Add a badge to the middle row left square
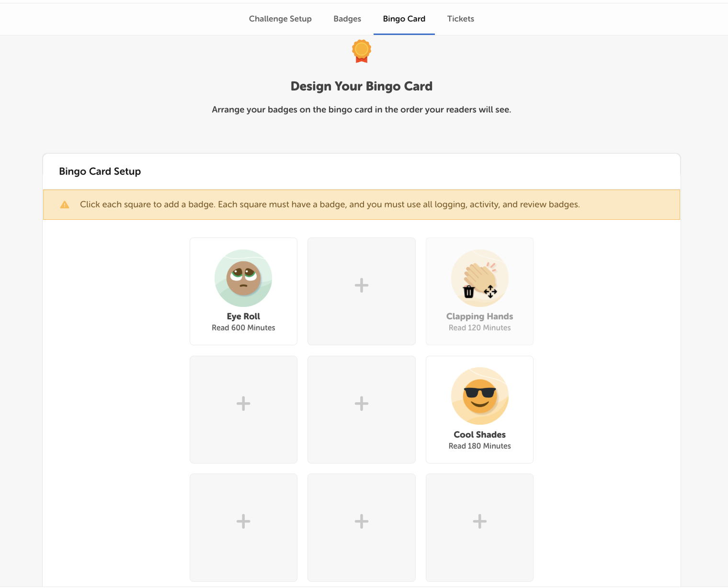This screenshot has height=588, width=728. click(243, 403)
